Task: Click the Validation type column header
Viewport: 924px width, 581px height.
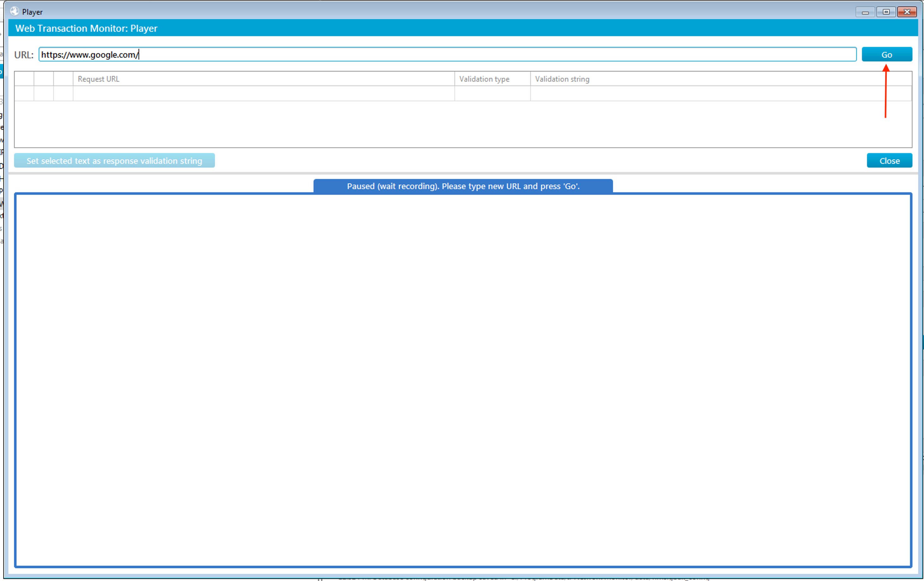Action: [492, 79]
